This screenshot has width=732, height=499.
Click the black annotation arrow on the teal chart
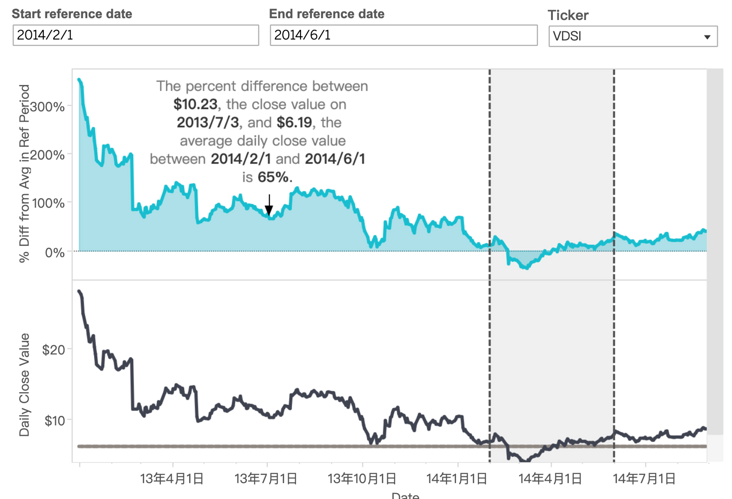[x=268, y=205]
